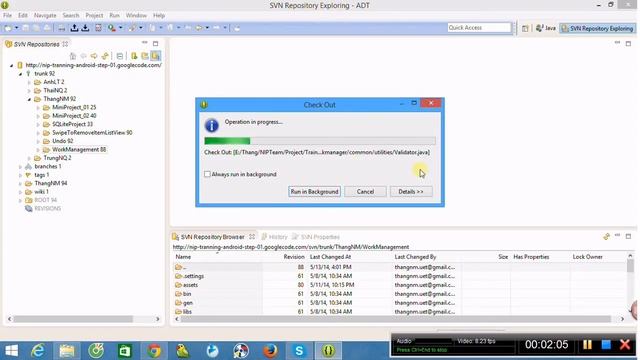Open the File menu
The height and width of the screenshot is (360, 640).
tap(7, 16)
